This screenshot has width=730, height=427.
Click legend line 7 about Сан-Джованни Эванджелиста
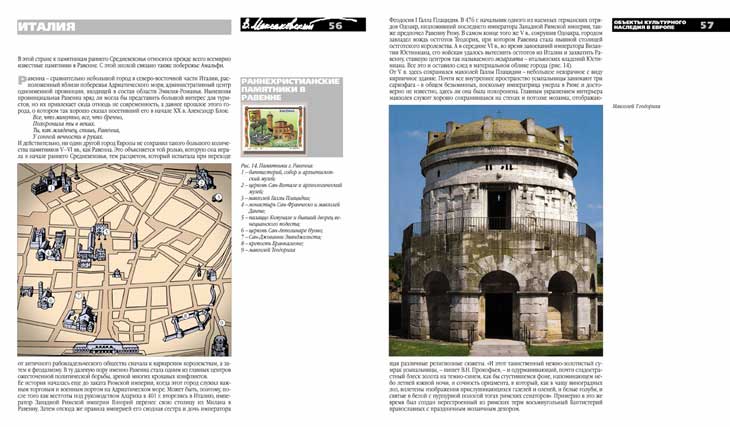click(x=281, y=237)
